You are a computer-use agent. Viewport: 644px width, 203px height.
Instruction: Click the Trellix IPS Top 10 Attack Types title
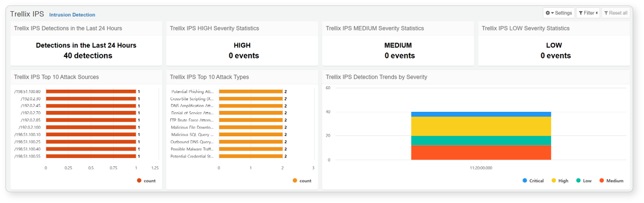coord(209,77)
